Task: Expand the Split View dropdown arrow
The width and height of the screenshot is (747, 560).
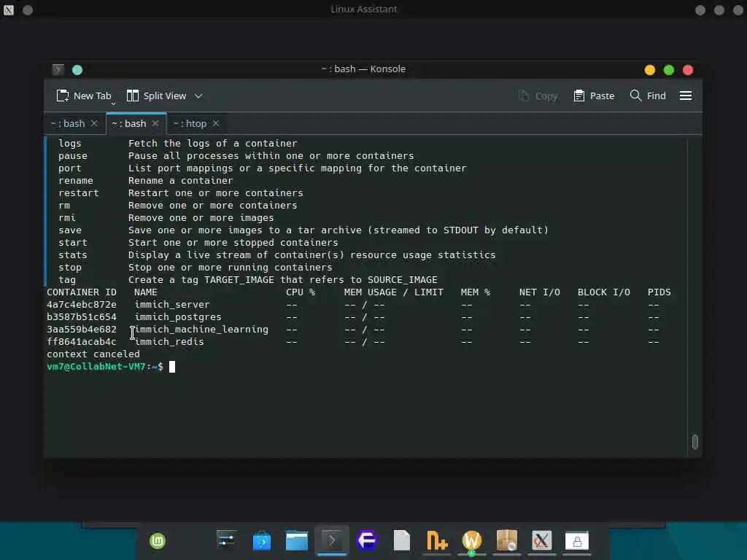Action: coord(198,96)
